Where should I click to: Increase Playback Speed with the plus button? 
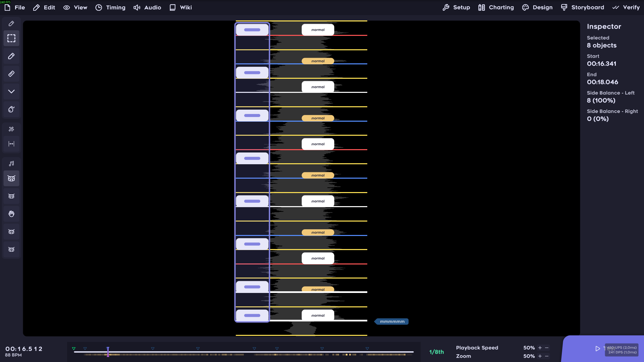tap(540, 348)
